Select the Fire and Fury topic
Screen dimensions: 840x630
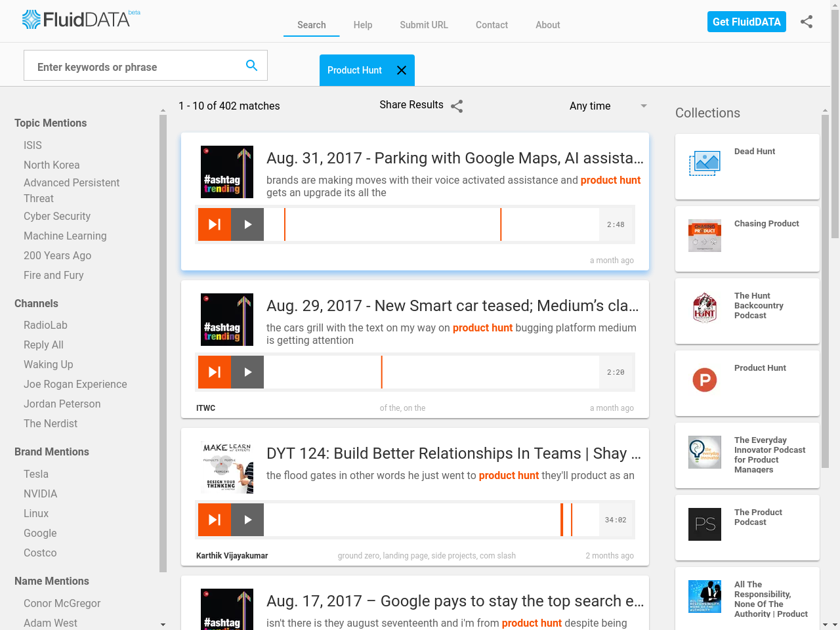[54, 276]
